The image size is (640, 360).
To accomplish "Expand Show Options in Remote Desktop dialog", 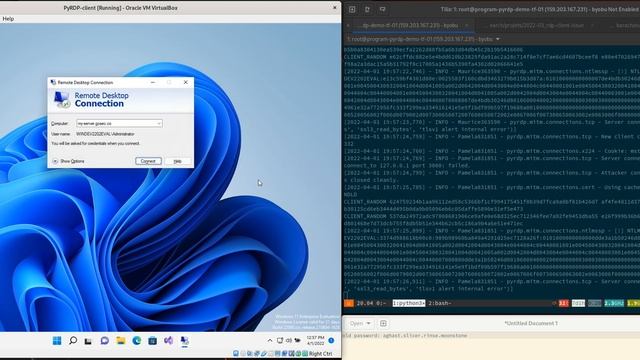I will tap(68, 161).
